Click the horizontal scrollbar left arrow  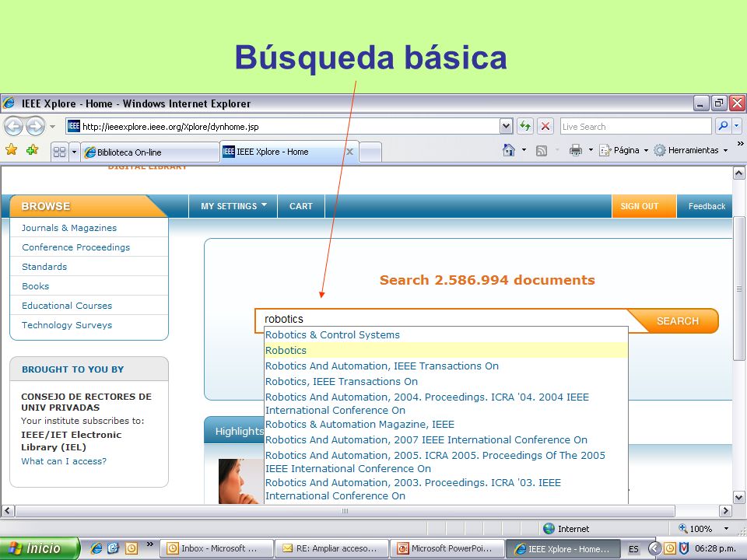tap(8, 511)
